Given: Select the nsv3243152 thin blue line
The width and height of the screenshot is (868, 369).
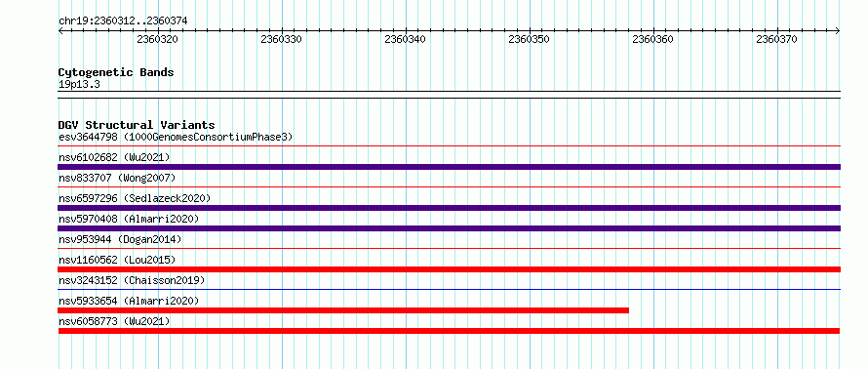Looking at the screenshot, I should pos(449,289).
